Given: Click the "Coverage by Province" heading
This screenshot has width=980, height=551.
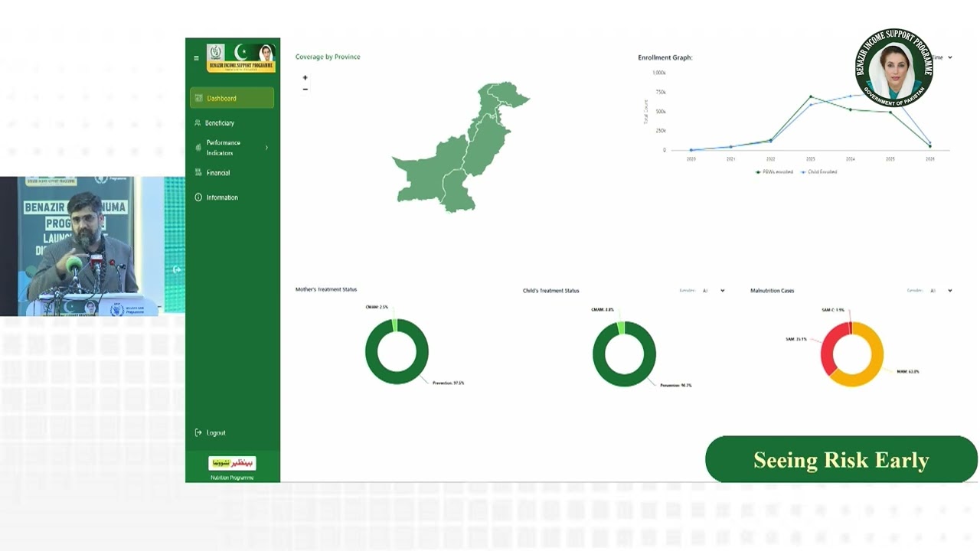Looking at the screenshot, I should (x=328, y=57).
